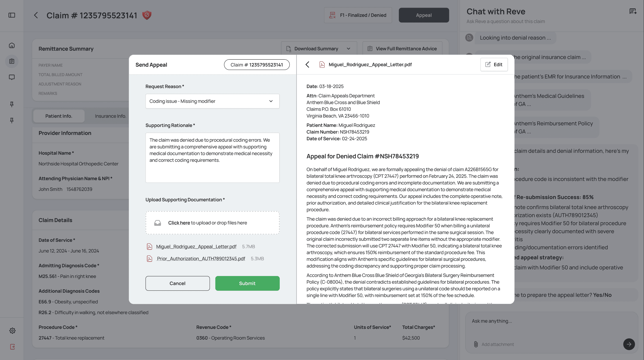Edit the appeal letter PDF
This screenshot has height=360, width=644.
click(494, 64)
